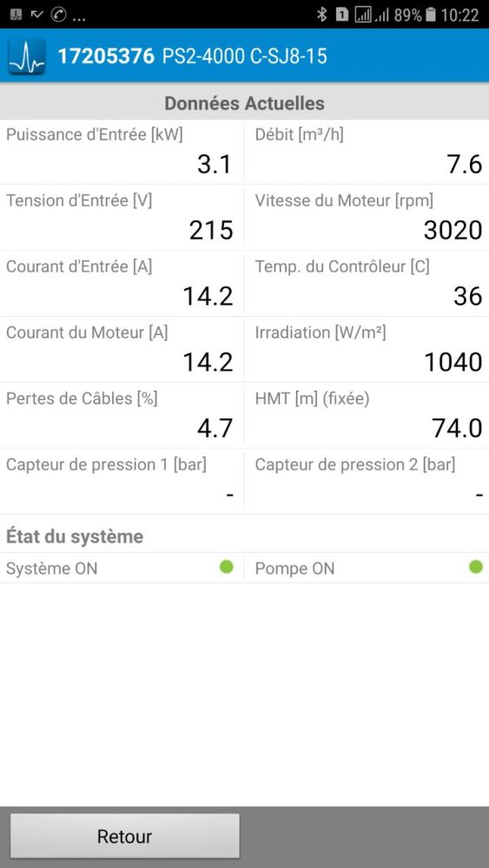489x868 pixels.
Task: Tap the HMT (fixée) value 74.0
Action: click(x=458, y=428)
